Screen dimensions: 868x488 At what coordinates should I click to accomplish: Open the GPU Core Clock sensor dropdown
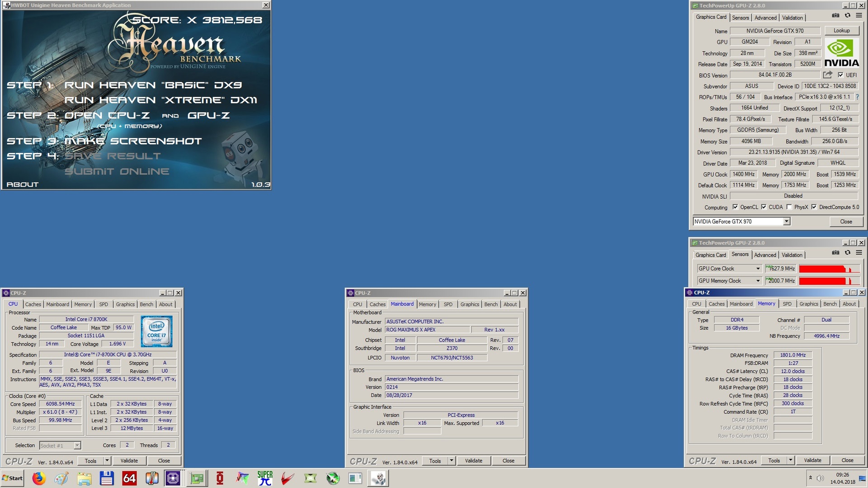(x=758, y=268)
